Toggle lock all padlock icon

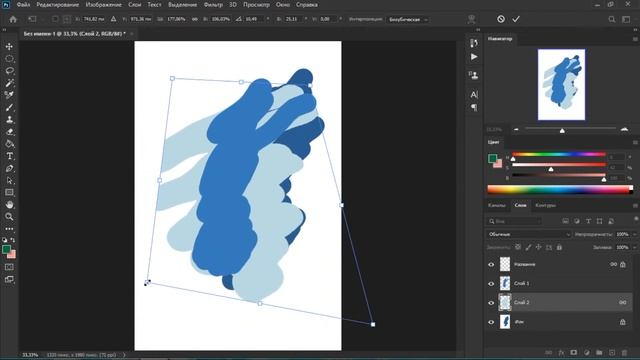pos(559,247)
